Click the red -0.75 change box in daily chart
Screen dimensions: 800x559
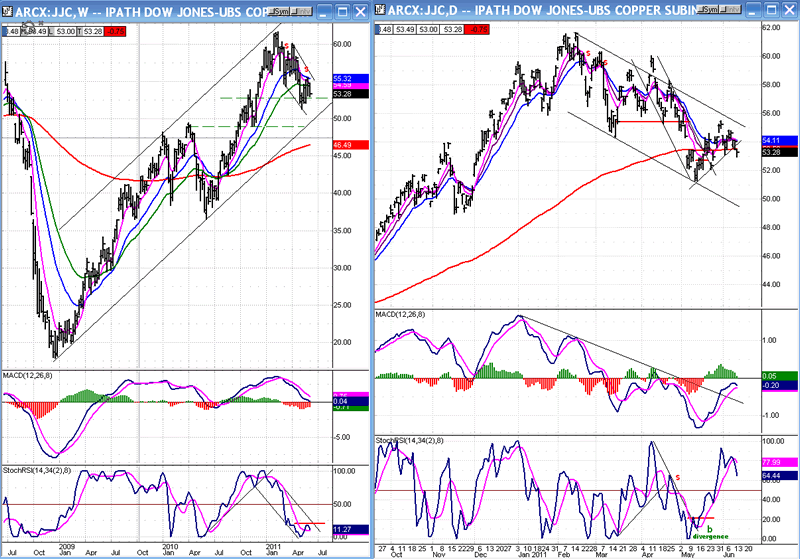point(478,30)
